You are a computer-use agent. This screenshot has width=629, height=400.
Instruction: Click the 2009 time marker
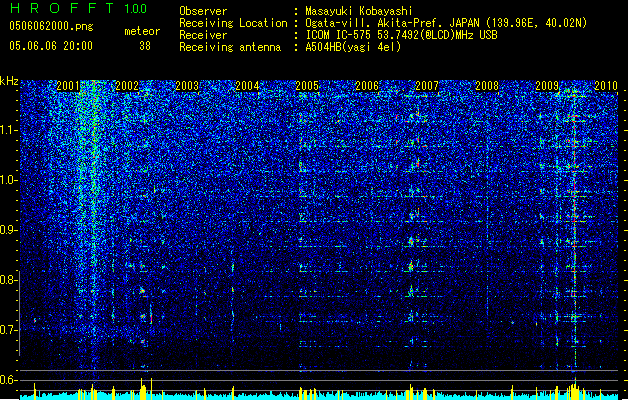point(547,85)
